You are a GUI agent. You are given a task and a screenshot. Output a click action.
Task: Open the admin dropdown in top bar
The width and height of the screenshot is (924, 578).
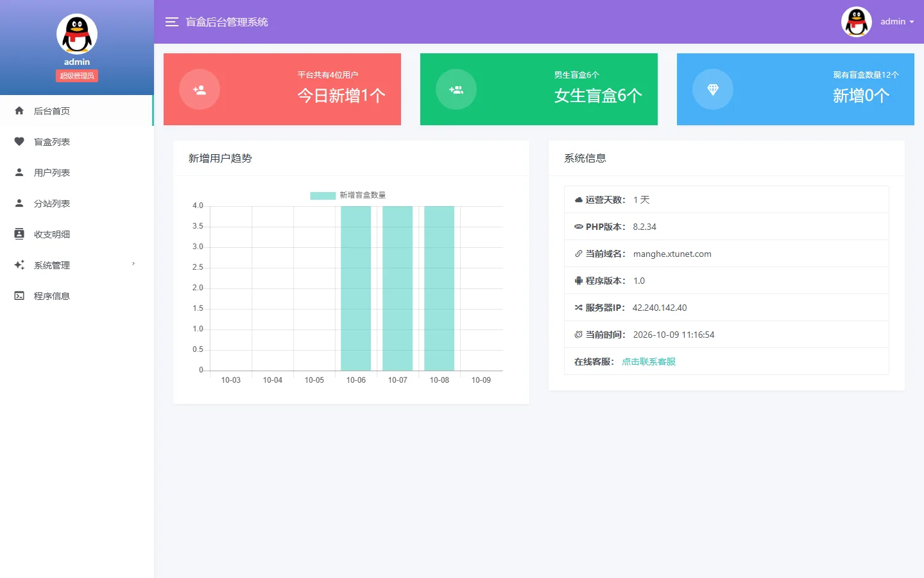click(897, 22)
